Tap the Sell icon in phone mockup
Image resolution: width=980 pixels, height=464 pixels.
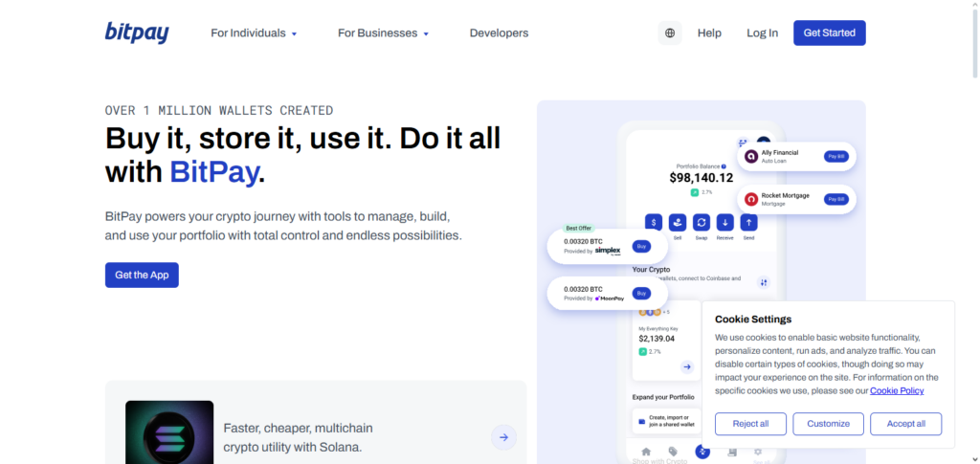(x=678, y=222)
